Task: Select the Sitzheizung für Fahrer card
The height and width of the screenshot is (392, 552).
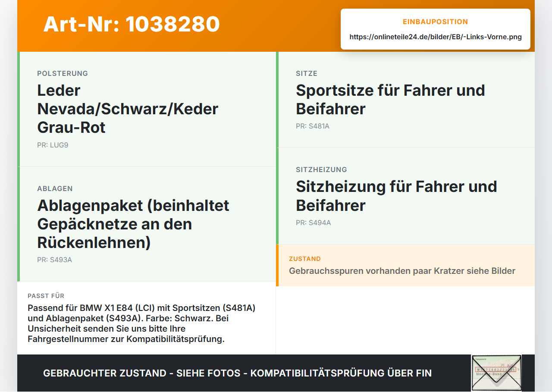Action: [x=405, y=196]
